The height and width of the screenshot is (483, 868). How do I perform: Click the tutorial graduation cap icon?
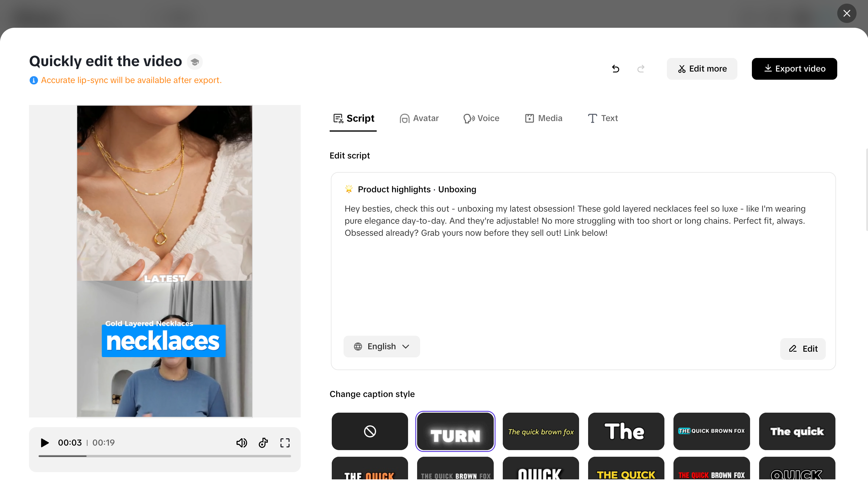tap(195, 62)
